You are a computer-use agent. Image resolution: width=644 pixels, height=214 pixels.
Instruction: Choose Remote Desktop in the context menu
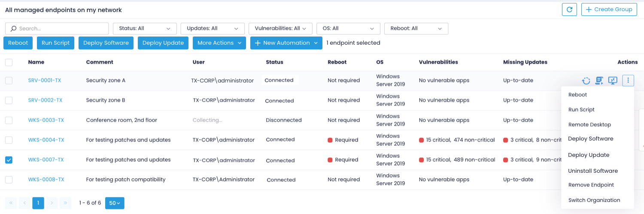tap(589, 125)
